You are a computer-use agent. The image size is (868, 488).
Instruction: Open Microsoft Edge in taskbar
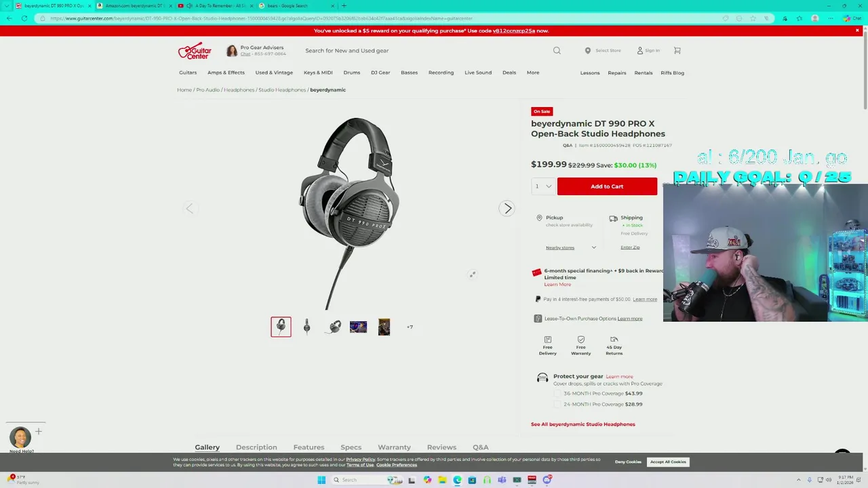[457, 480]
